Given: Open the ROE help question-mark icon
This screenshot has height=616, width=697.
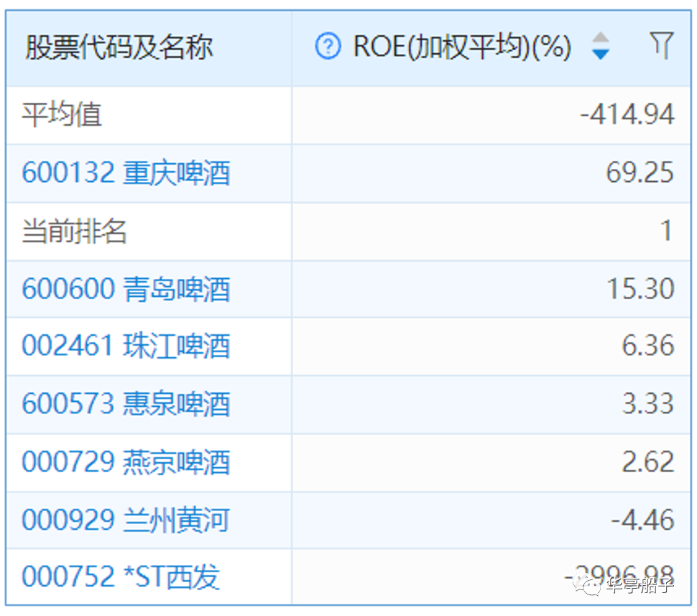Looking at the screenshot, I should 328,46.
